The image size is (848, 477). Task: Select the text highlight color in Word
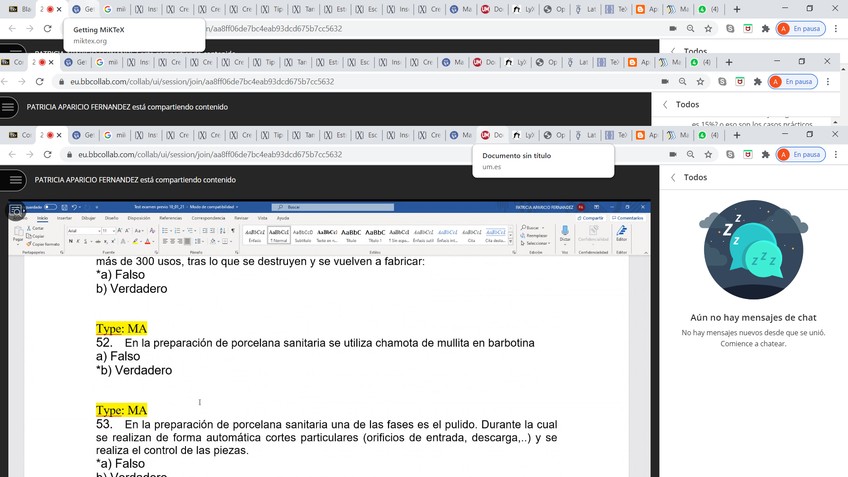[x=135, y=241]
